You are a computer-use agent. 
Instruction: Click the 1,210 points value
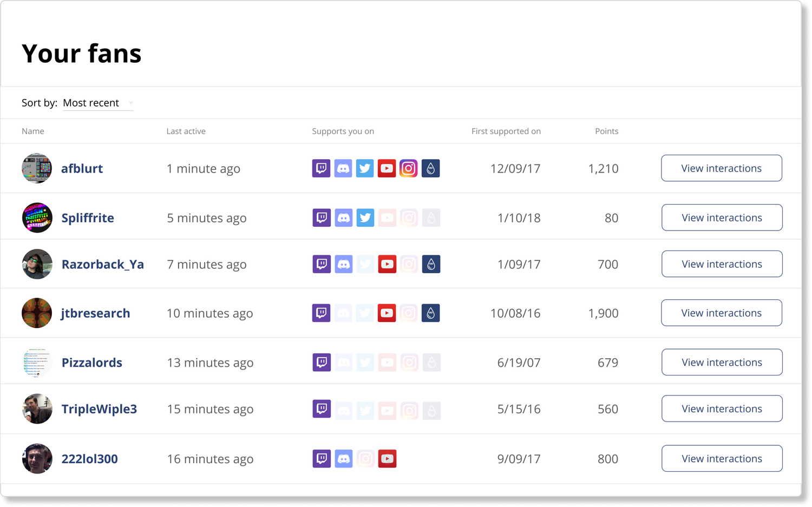click(x=603, y=168)
